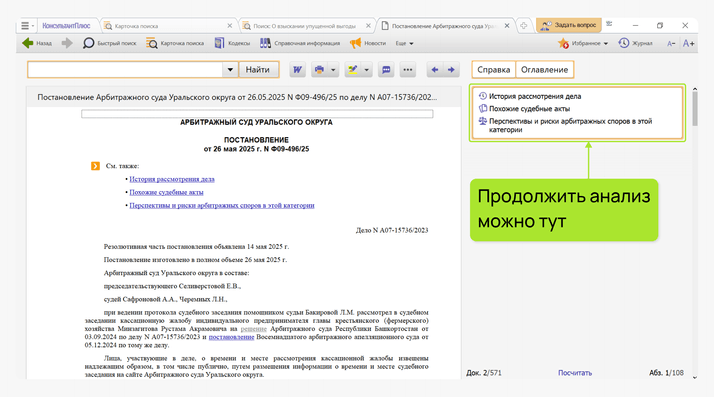Follow История рассмотрения дела link in document
The height and width of the screenshot is (397, 714).
[x=172, y=179]
